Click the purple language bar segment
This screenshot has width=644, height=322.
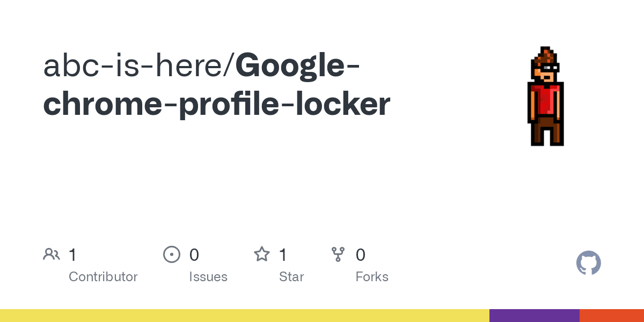point(534,316)
